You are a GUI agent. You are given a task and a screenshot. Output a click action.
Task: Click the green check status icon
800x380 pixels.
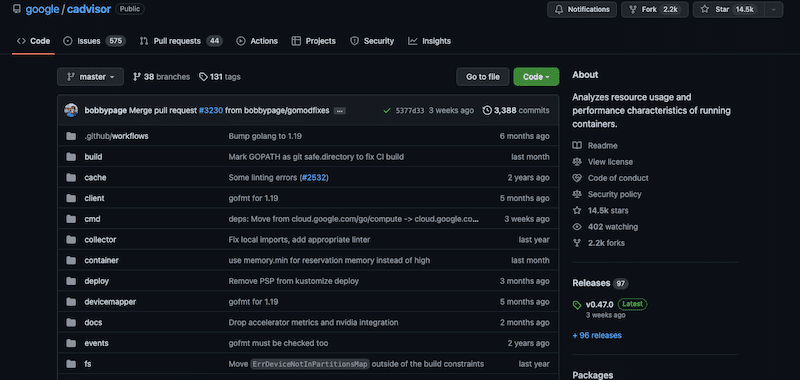[x=387, y=110]
